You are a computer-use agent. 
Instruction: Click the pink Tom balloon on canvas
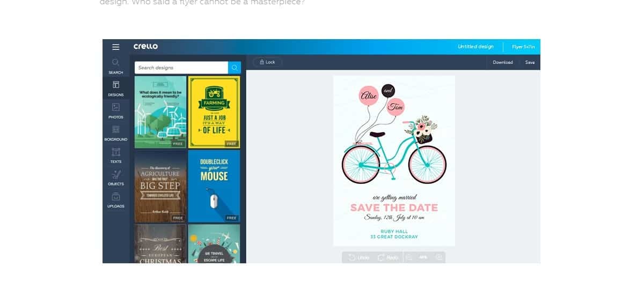pyautogui.click(x=396, y=107)
